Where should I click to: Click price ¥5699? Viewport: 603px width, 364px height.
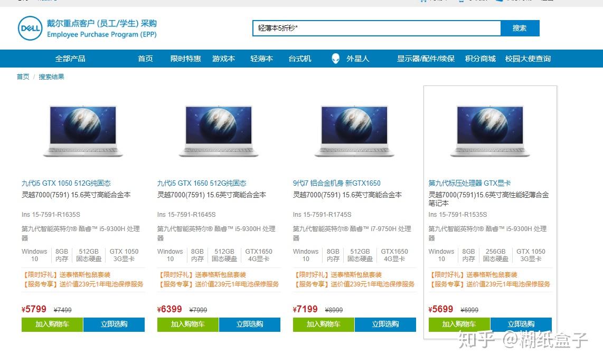[x=441, y=310]
